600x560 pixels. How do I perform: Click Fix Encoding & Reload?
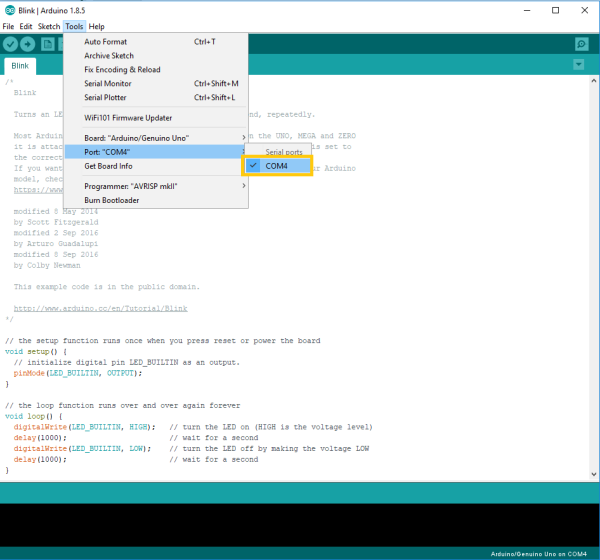[122, 70]
